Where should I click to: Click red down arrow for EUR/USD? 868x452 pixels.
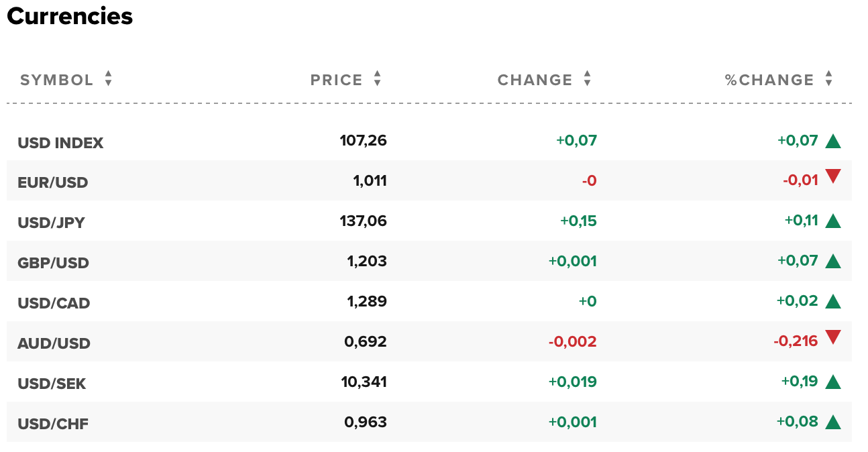[x=832, y=177]
